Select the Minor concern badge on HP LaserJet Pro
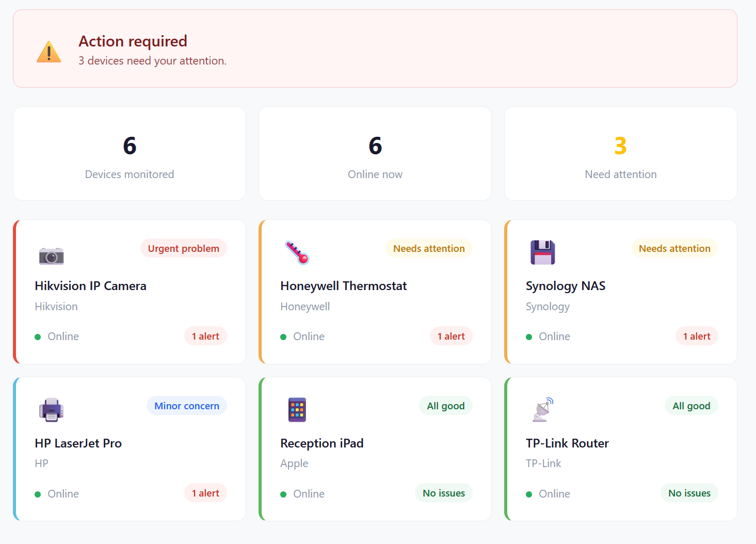The width and height of the screenshot is (756, 544). click(186, 406)
